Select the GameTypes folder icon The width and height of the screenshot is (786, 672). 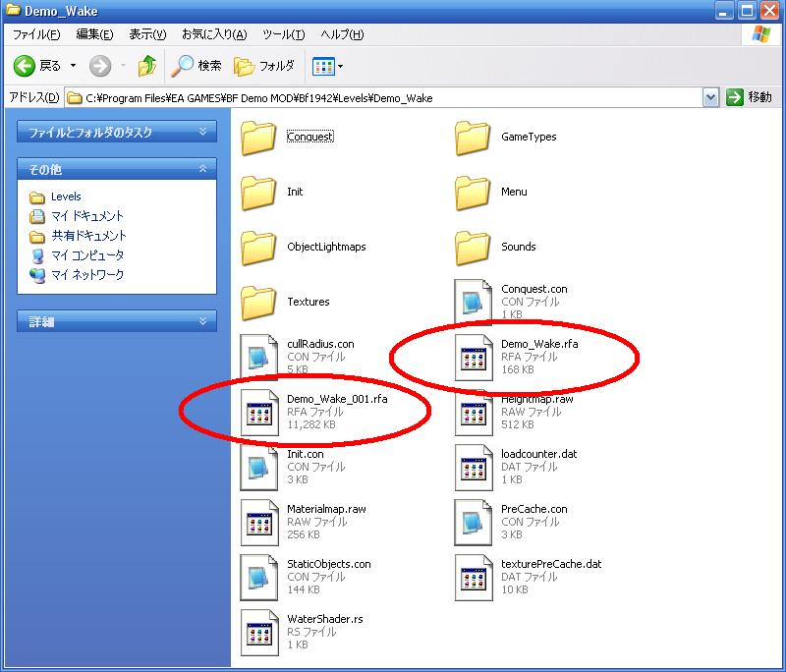[x=473, y=137]
